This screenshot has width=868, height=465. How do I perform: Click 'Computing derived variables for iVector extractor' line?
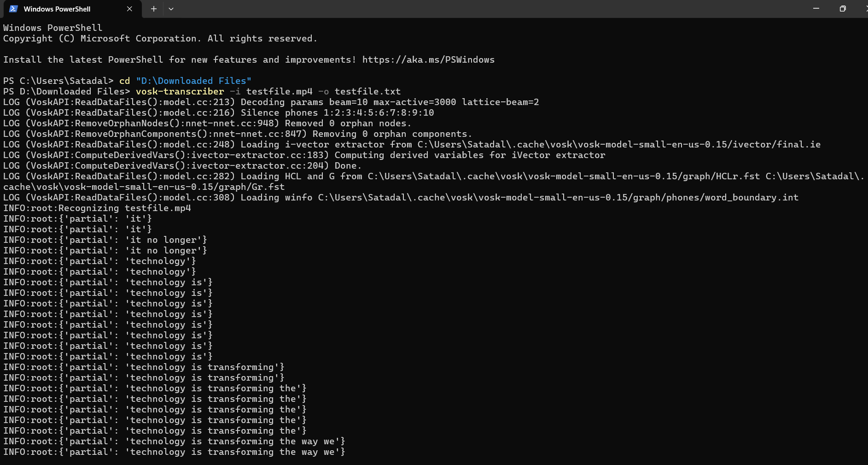[304, 155]
